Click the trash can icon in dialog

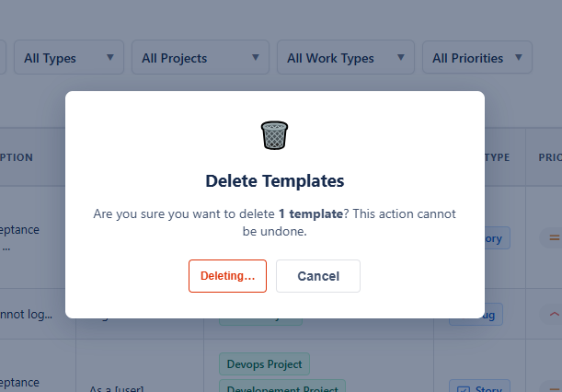point(274,135)
